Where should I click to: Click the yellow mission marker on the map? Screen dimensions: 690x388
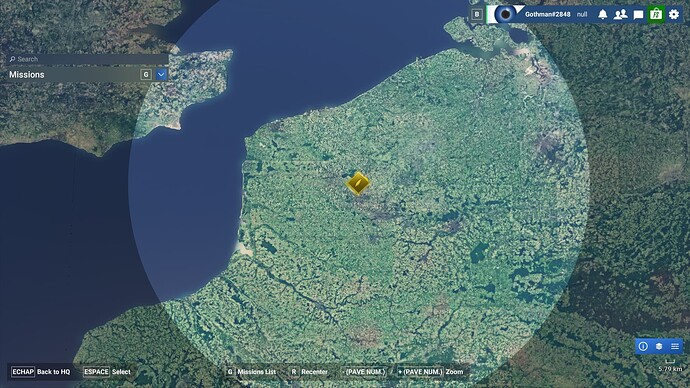pos(358,183)
